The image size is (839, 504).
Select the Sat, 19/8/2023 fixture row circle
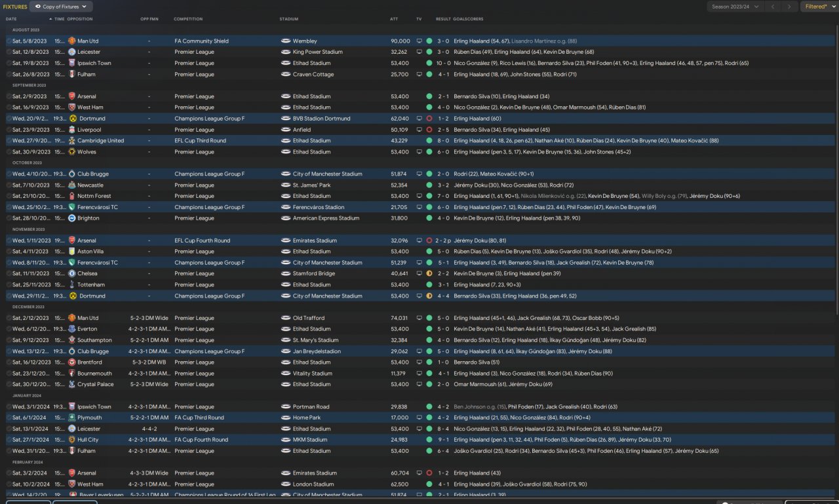click(x=9, y=64)
